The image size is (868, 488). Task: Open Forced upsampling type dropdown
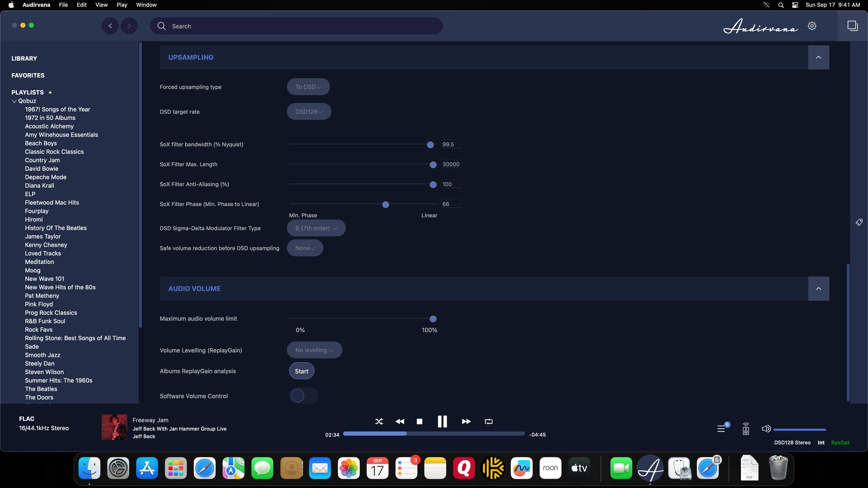coord(308,87)
